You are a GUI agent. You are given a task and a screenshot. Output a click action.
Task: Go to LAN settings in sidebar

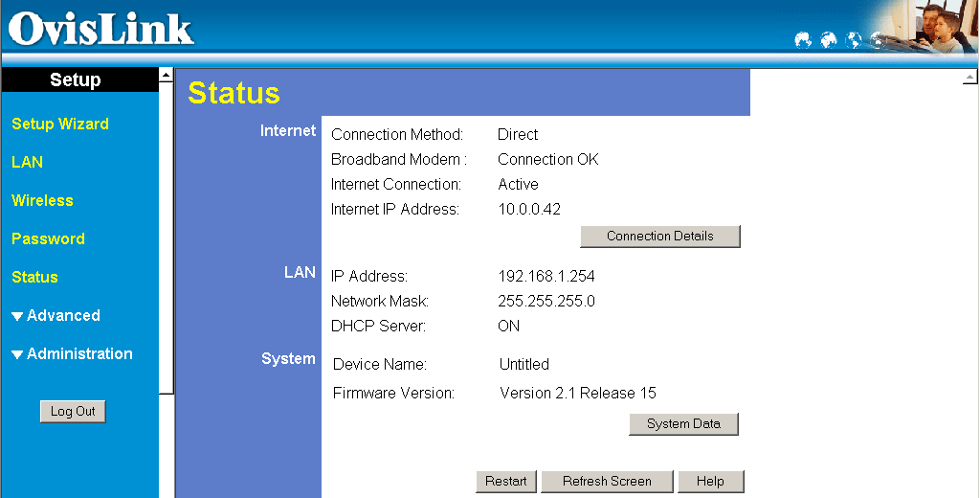(x=27, y=162)
